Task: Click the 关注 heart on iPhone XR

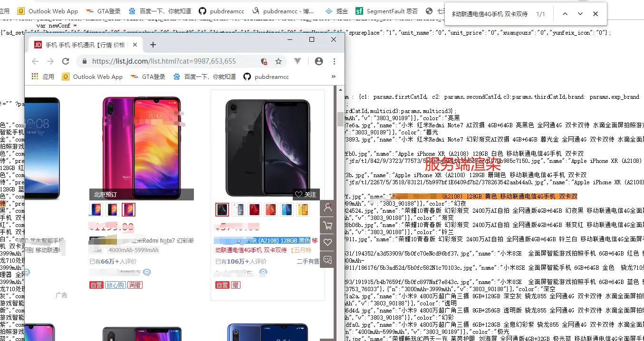Action: 305,194
